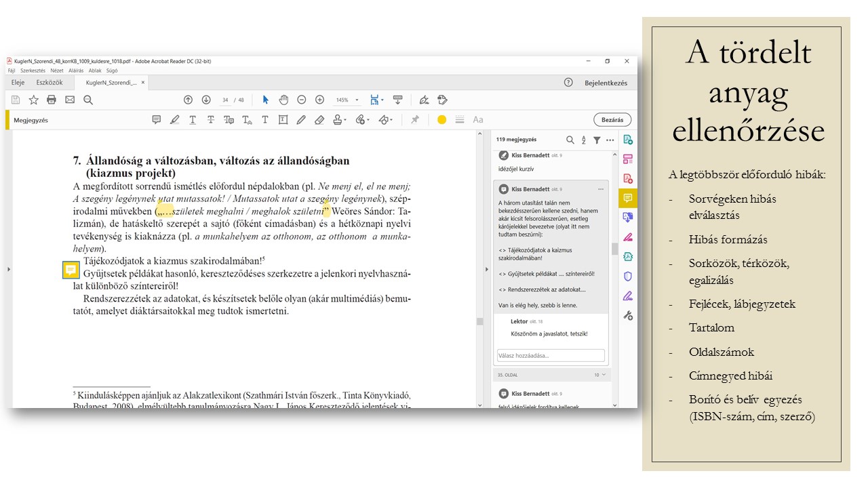Search comments with the magnifier icon
Viewport: 868px width, 488px height.
tap(570, 140)
